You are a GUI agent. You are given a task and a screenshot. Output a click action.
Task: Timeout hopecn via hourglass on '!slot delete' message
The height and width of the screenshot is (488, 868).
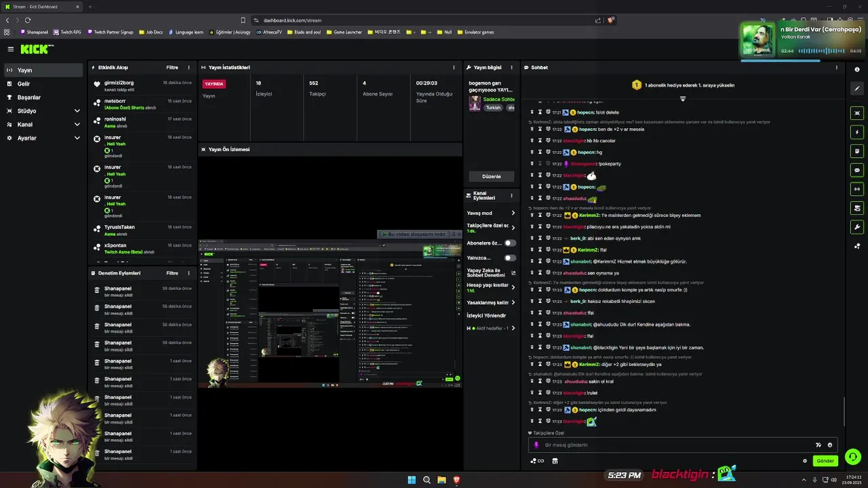click(540, 112)
